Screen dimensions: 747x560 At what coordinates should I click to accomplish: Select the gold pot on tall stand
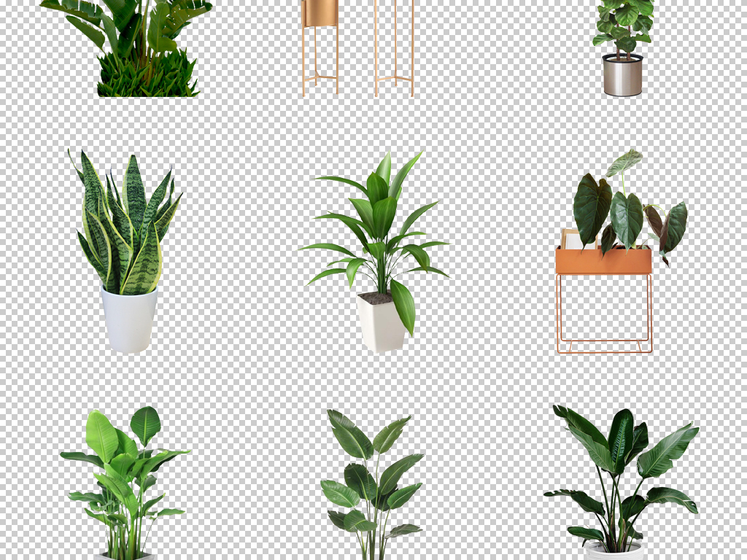(x=320, y=12)
